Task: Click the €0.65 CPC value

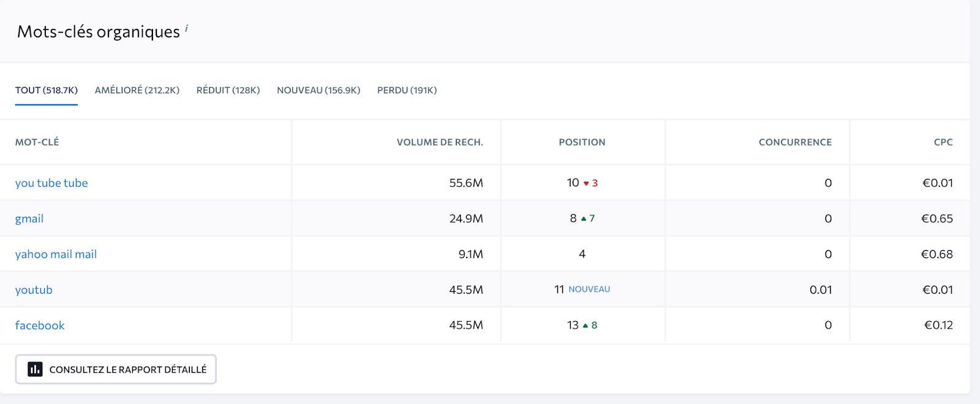Action: [937, 218]
